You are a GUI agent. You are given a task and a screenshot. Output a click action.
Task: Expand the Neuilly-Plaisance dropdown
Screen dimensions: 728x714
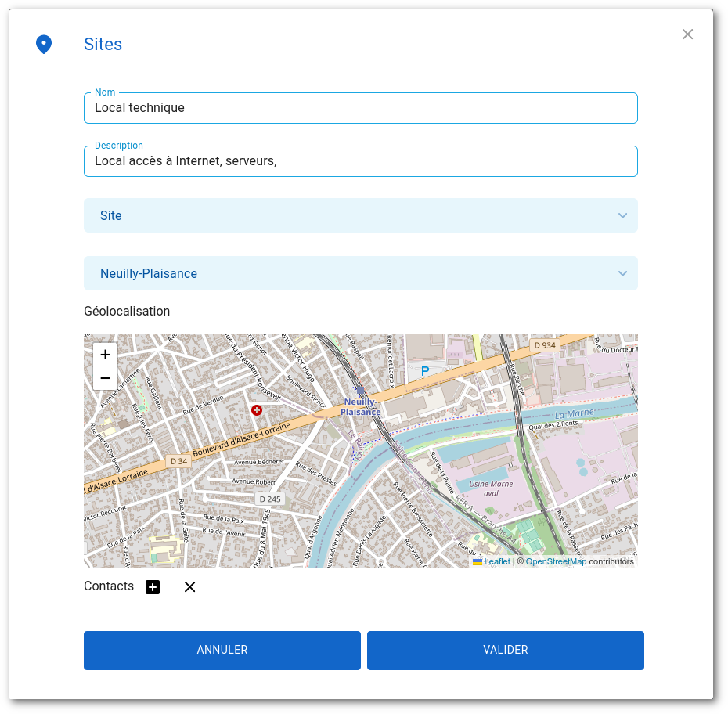click(x=360, y=274)
